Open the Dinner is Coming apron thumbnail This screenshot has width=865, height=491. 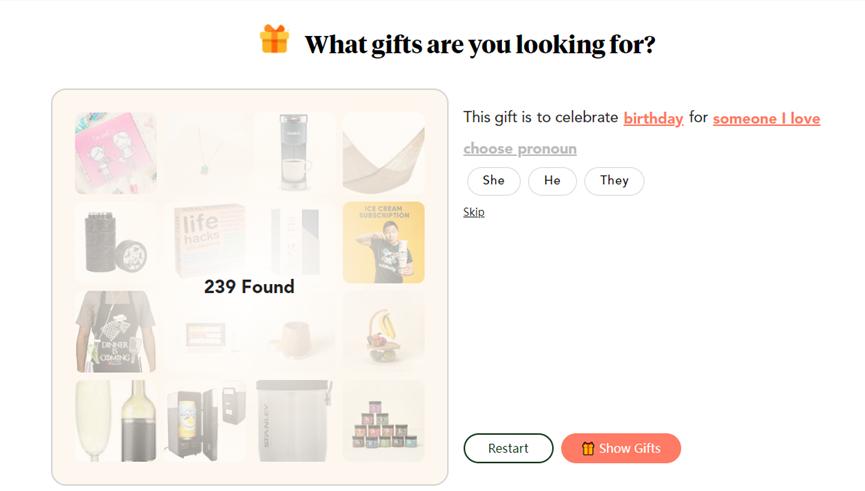(115, 331)
